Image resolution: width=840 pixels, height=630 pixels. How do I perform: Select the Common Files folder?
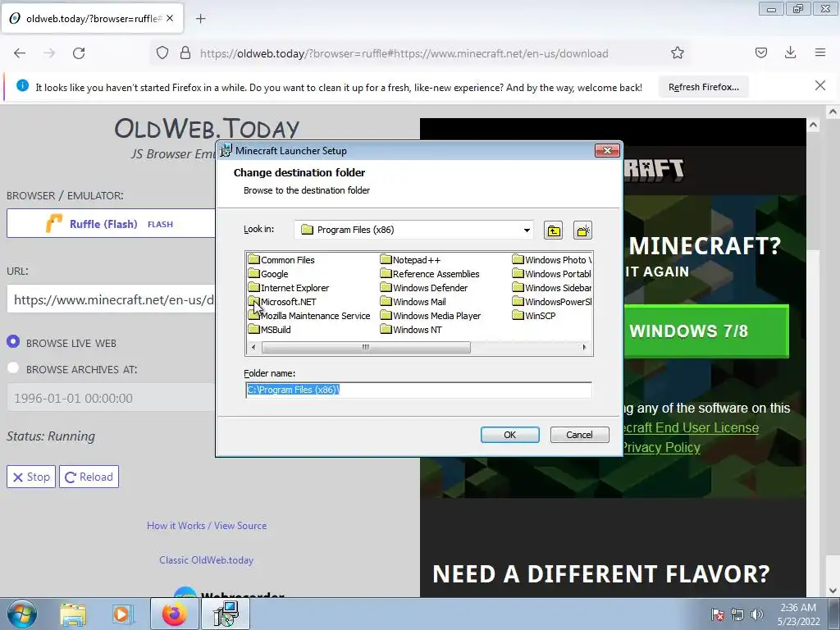click(281, 260)
